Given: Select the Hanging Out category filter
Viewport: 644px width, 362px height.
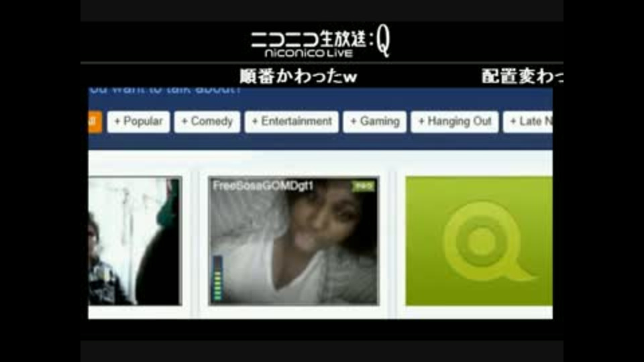Looking at the screenshot, I should click(x=455, y=121).
